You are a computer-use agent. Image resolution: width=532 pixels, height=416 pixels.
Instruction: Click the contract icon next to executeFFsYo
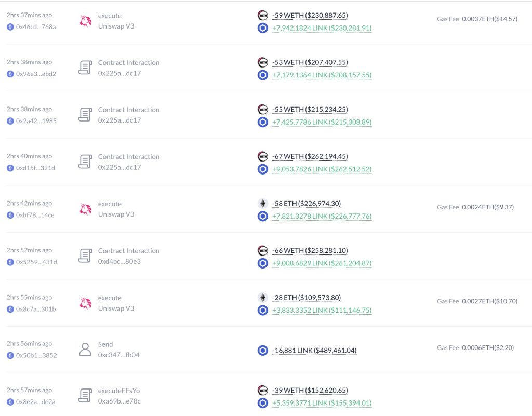tap(85, 395)
